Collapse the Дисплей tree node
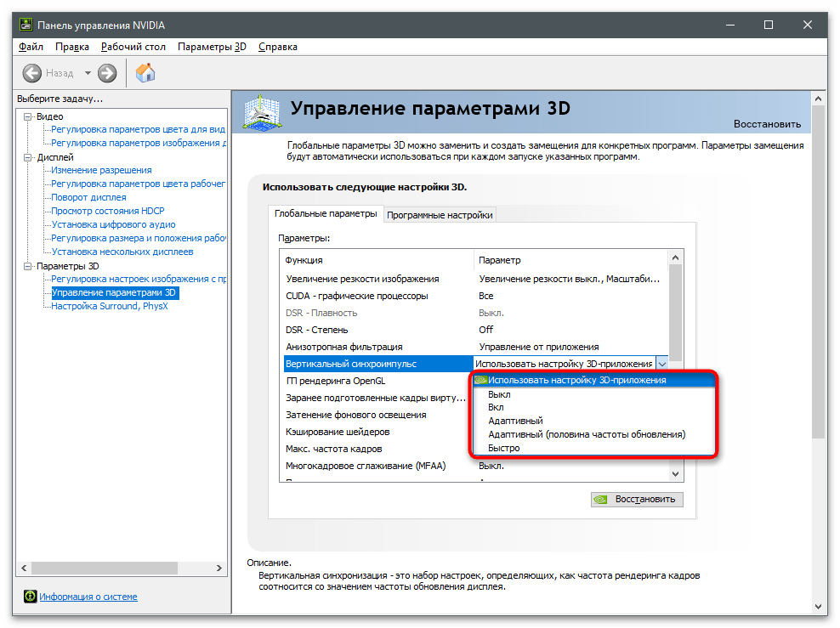The width and height of the screenshot is (840, 628). click(x=28, y=157)
